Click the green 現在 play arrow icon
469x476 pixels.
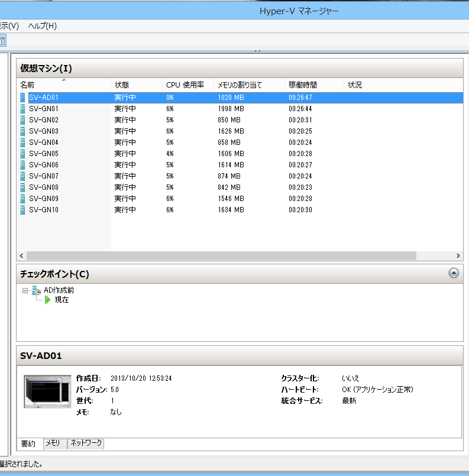click(x=48, y=300)
